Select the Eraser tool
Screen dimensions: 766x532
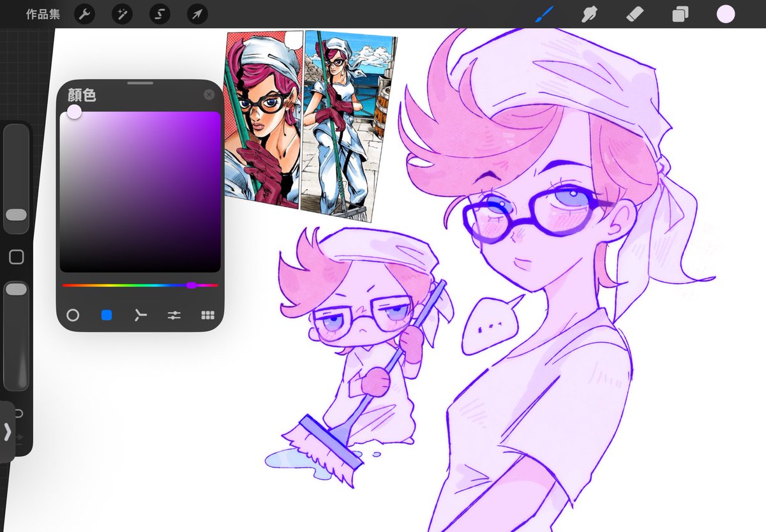(635, 14)
